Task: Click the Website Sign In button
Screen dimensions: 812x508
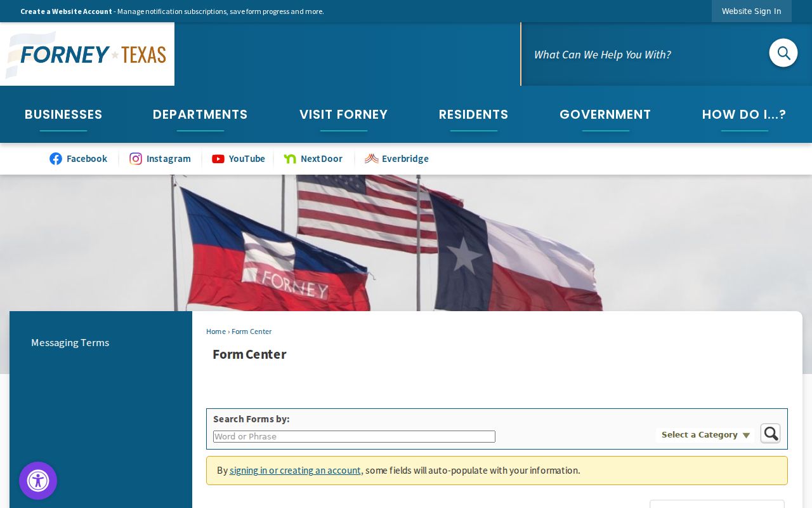Action: [752, 11]
